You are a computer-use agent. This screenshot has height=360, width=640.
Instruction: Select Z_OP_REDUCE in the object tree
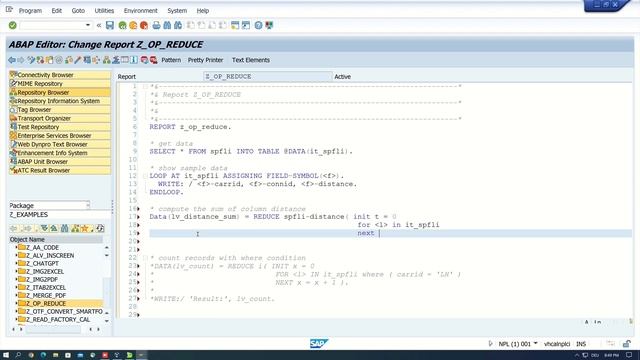[46, 304]
